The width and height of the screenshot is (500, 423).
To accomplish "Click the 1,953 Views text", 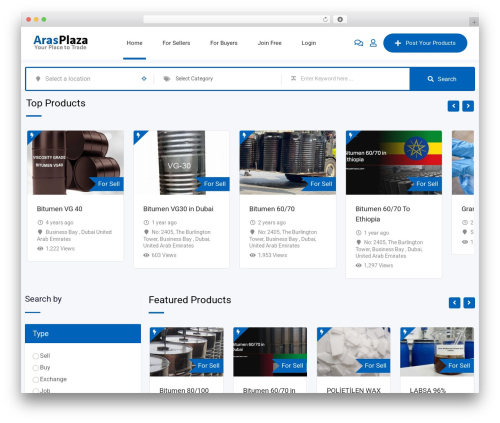I will click(272, 255).
